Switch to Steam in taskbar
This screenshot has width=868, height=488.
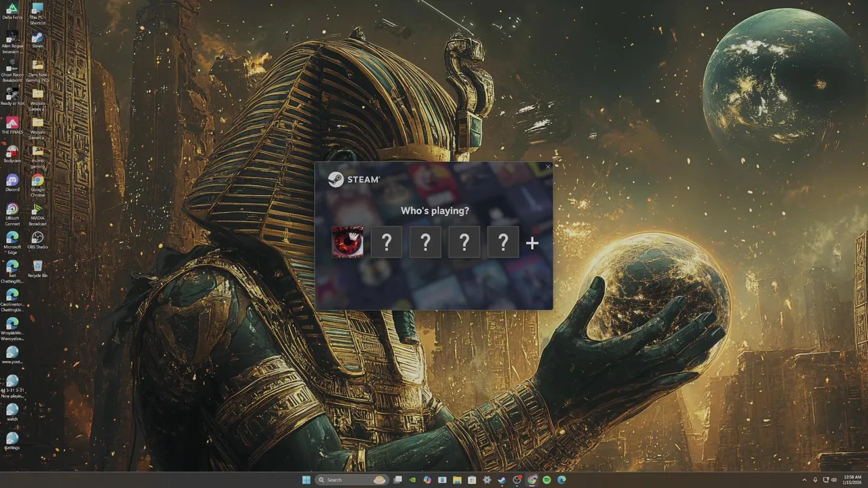[502, 480]
